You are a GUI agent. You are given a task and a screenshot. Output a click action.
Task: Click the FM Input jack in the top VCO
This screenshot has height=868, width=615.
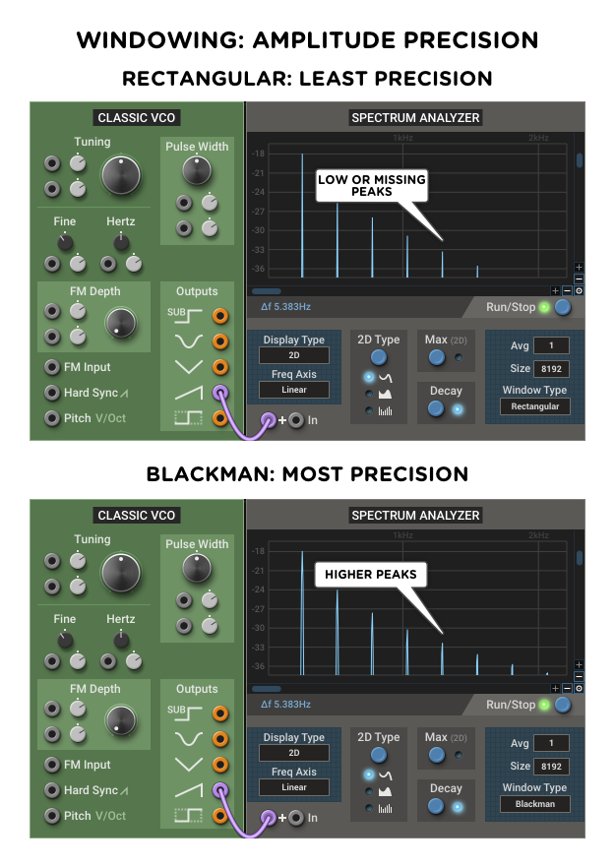click(x=52, y=367)
